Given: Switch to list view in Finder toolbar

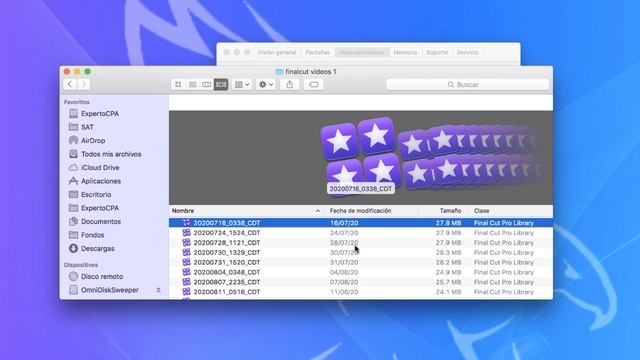Looking at the screenshot, I should coord(193,84).
